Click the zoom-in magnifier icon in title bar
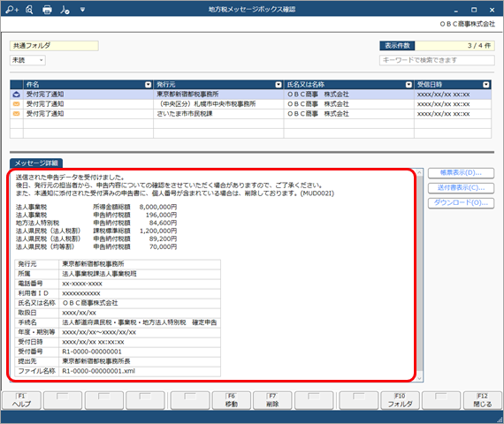The height and width of the screenshot is (424, 504). (12, 10)
